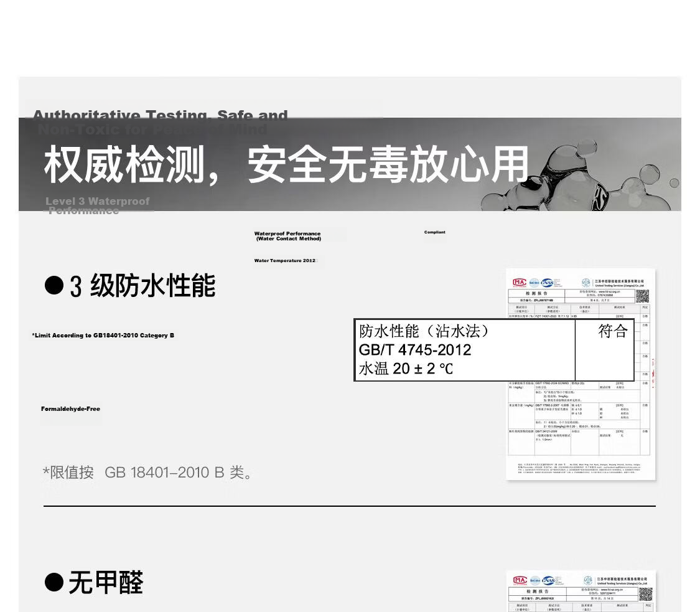Click the Waterproof Performance (Water Contact Method) label
Screen dimensions: 700x612
(x=287, y=236)
